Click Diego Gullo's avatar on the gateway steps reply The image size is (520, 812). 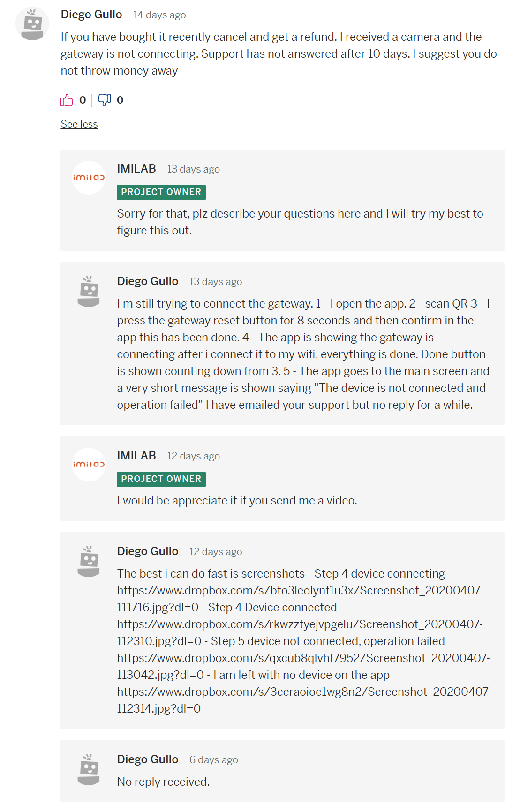coord(89,291)
